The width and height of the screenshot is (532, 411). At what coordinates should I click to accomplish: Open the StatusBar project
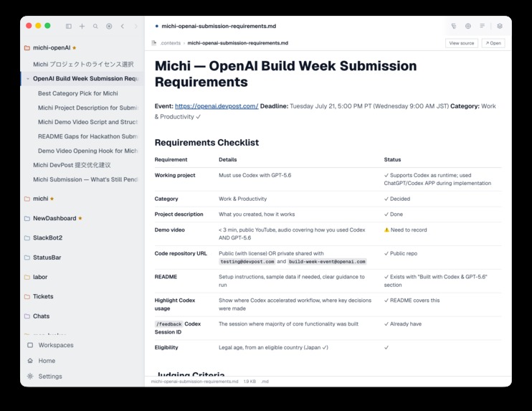pyautogui.click(x=47, y=258)
